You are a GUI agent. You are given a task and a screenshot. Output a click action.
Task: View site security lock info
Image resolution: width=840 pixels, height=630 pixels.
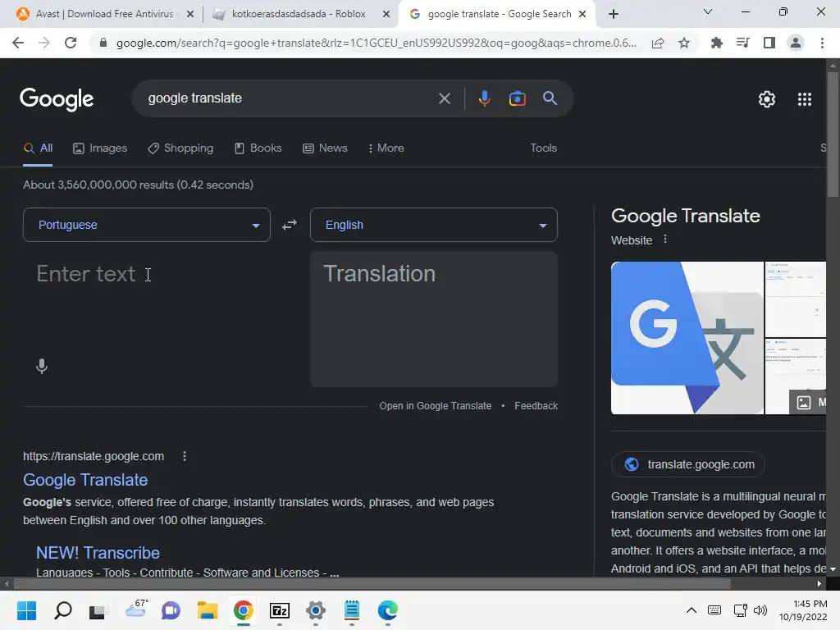103,43
